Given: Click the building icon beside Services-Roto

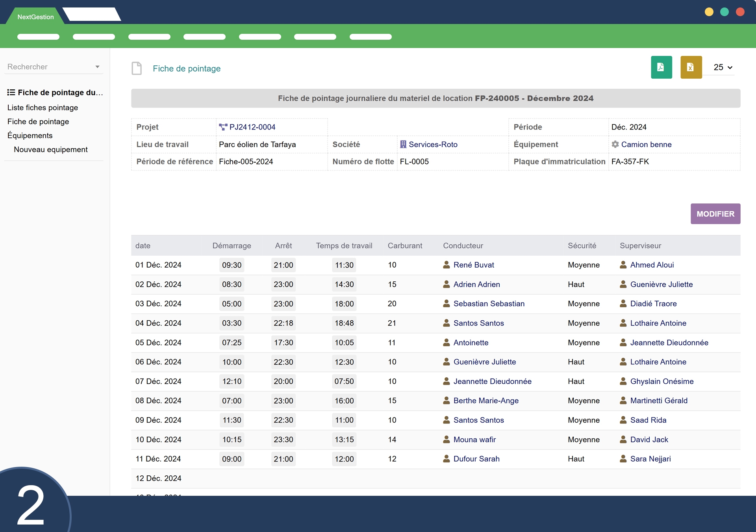Looking at the screenshot, I should [403, 144].
